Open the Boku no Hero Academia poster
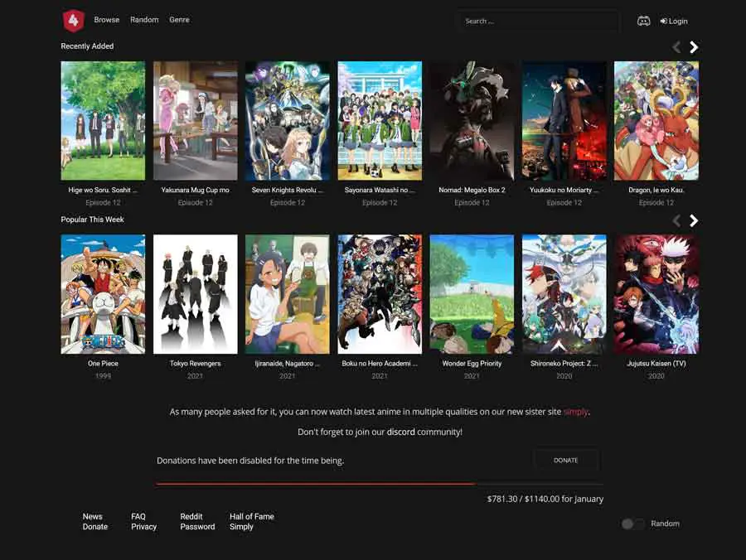Viewport: 746px width, 560px height. 380,294
